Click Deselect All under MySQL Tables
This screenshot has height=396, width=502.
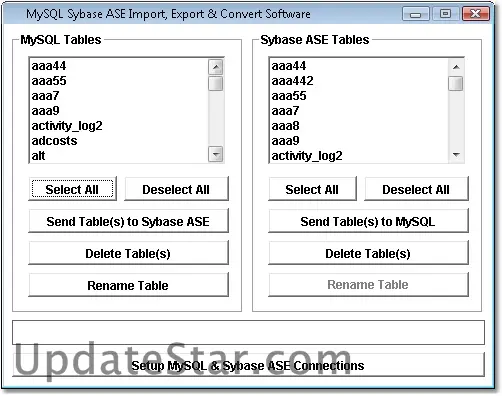click(176, 189)
